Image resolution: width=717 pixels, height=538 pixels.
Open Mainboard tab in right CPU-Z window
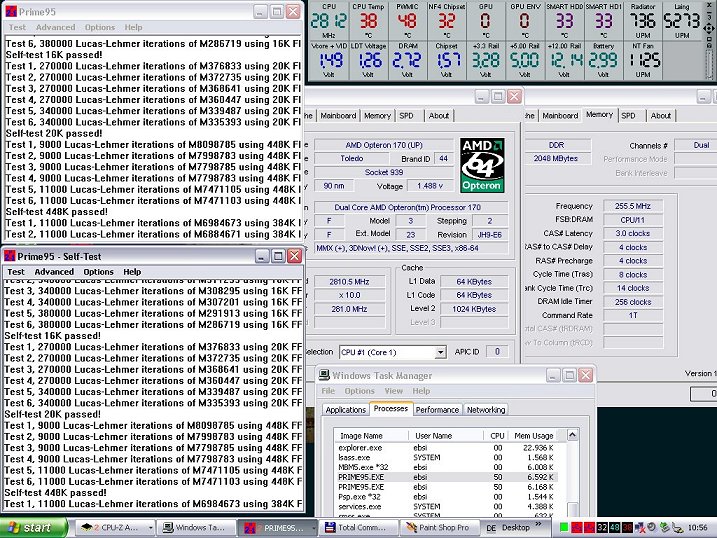click(x=560, y=116)
